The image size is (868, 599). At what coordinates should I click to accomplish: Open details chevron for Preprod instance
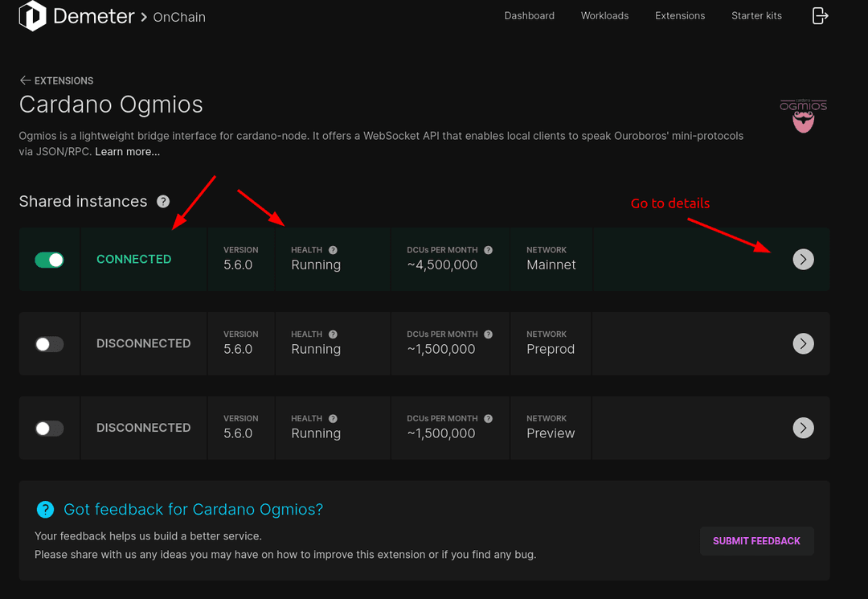(x=803, y=343)
